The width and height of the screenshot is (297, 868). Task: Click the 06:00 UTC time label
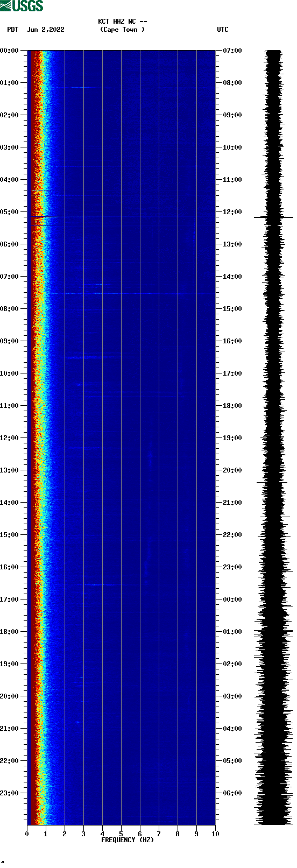[232, 793]
